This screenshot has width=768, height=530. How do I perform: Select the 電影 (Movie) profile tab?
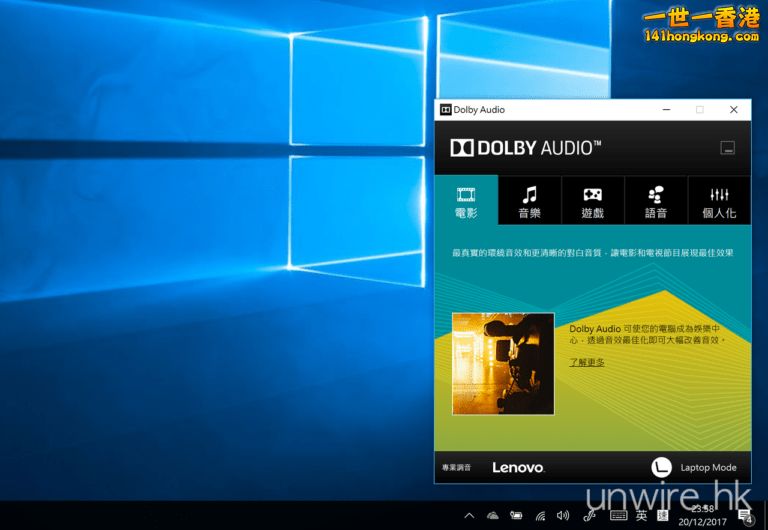coord(466,200)
